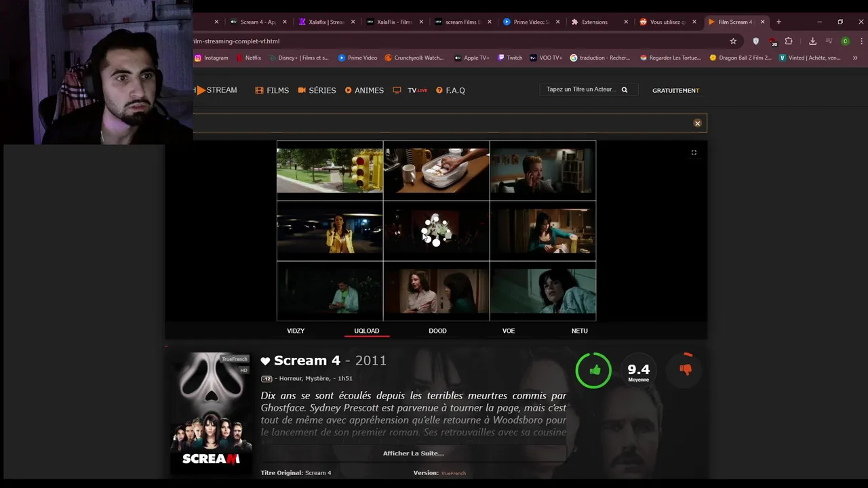The width and height of the screenshot is (868, 488).
Task: Expand synopsis with Afficher La Suite
Action: [413, 453]
